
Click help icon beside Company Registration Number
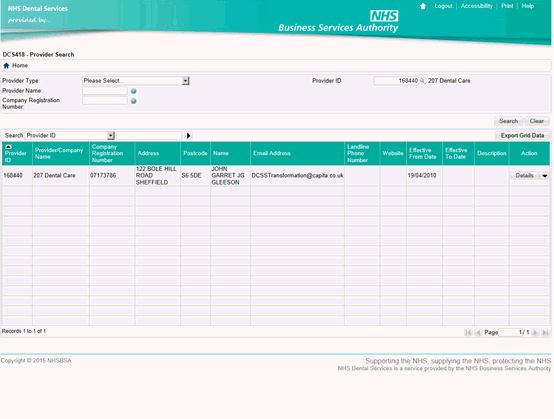click(134, 101)
